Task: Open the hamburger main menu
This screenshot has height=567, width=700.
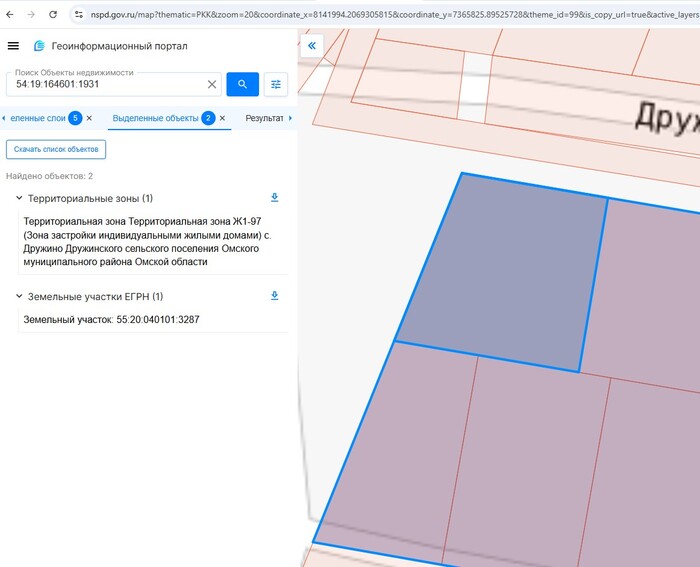Action: point(13,46)
